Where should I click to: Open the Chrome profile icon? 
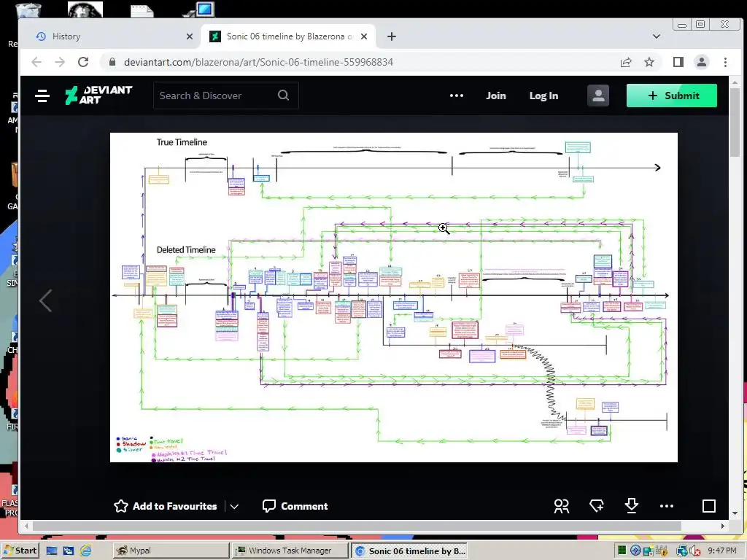pos(701,62)
